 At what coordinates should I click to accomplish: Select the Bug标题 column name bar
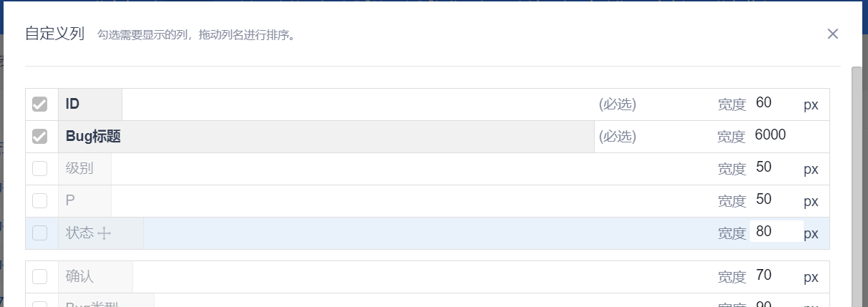point(326,137)
